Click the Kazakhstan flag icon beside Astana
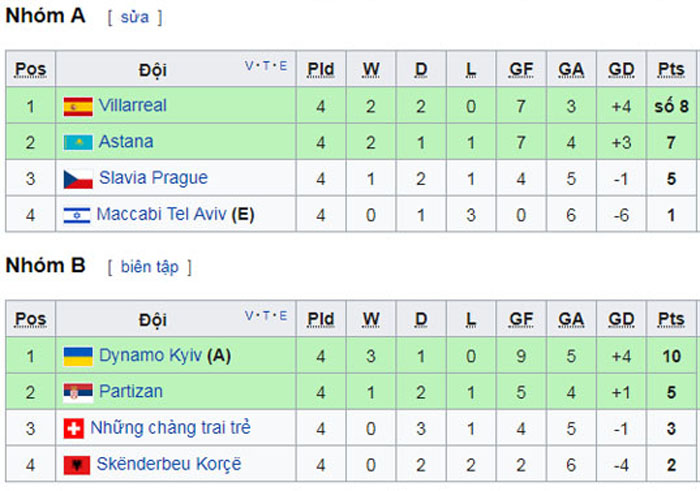 point(78,142)
